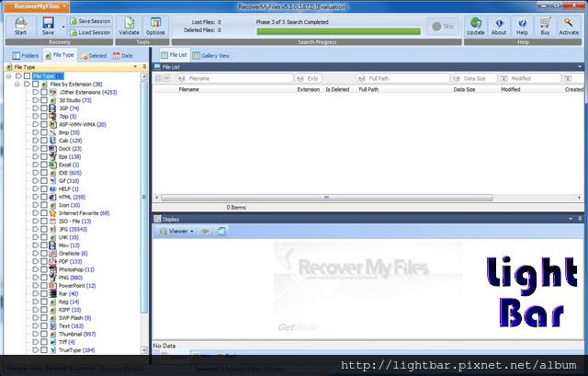Viewport: 588px width, 376px height.
Task: Switch to the Folders tab
Action: [25, 55]
